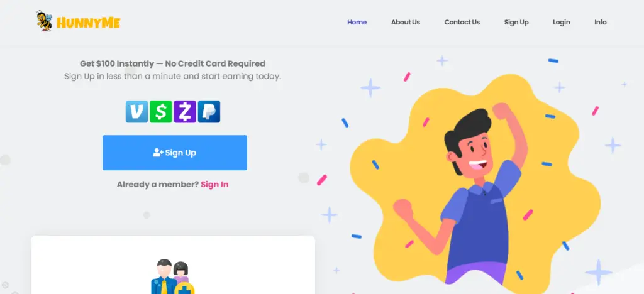
Task: Open the Login page from navigation
Action: tap(562, 22)
